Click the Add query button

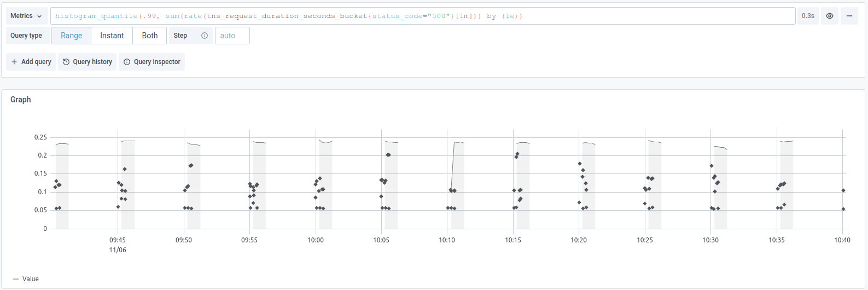click(x=31, y=62)
